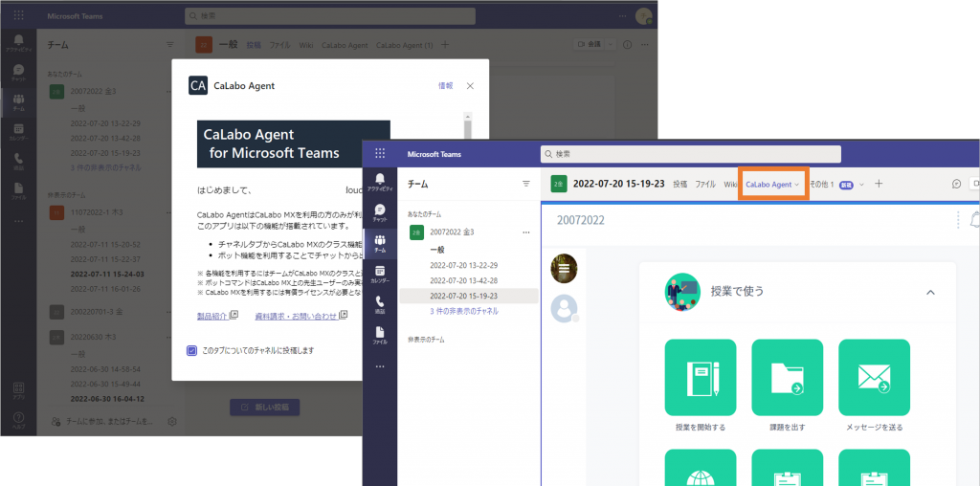Click 検索 search box in front window
Screen dimensions: 980x486
[x=691, y=154]
